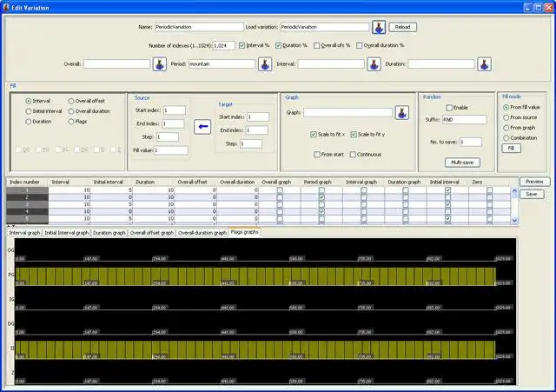Viewport: 556px width, 392px height.
Task: Choose From source fill mode
Action: point(507,117)
